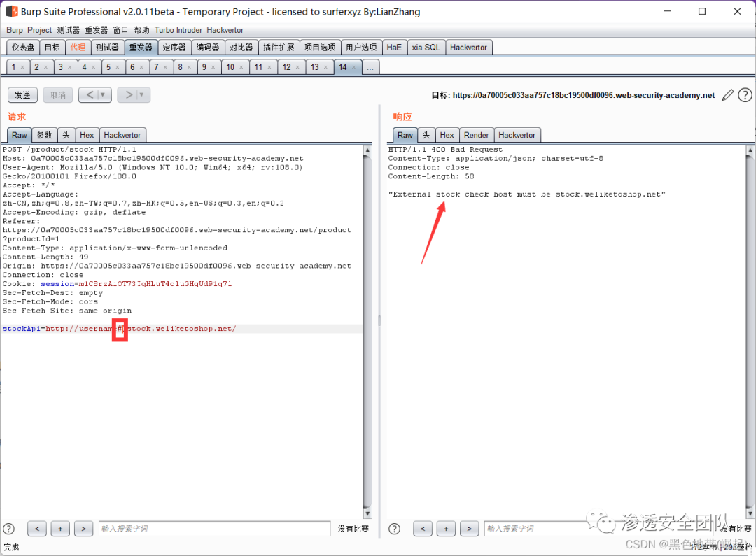Viewport: 756px width, 556px height.
Task: Close repeater tab 5
Action: click(118, 67)
